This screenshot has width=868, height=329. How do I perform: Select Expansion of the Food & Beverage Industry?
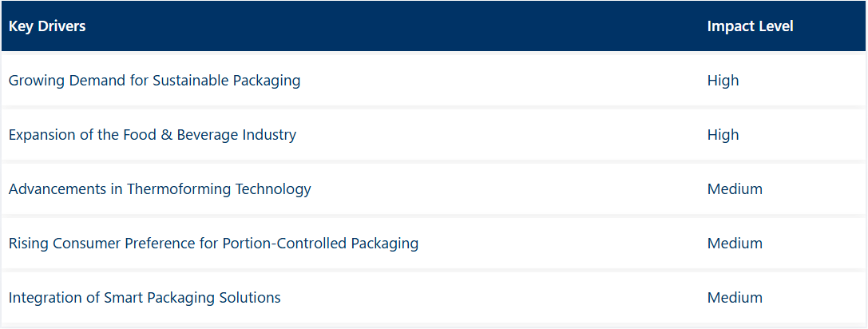click(x=153, y=135)
